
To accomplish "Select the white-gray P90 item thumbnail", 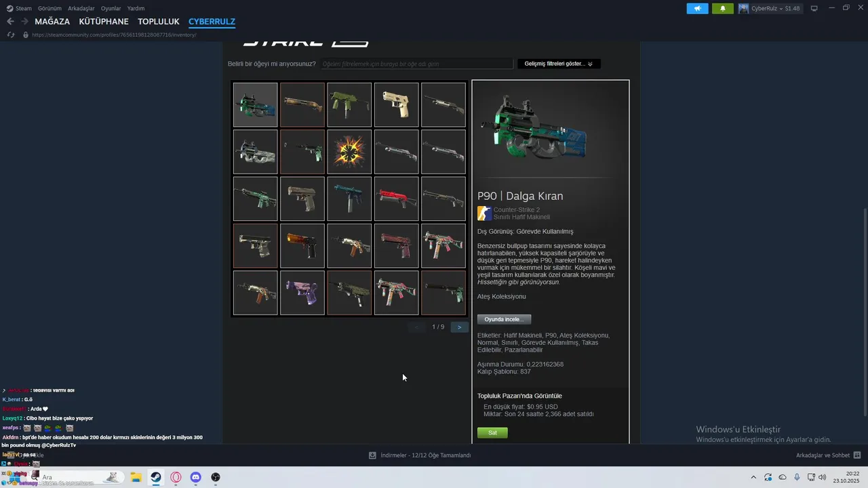I will 255,152.
